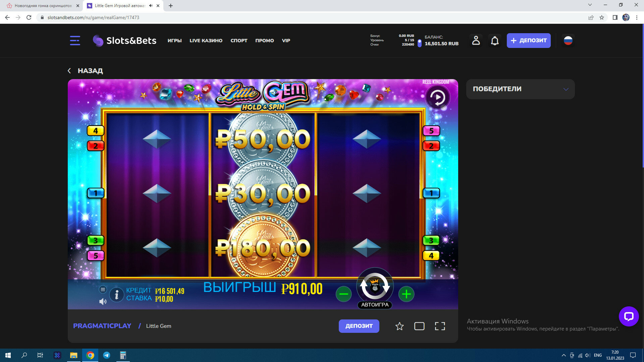Open the live chat support bubble
The width and height of the screenshot is (644, 362).
629,316
